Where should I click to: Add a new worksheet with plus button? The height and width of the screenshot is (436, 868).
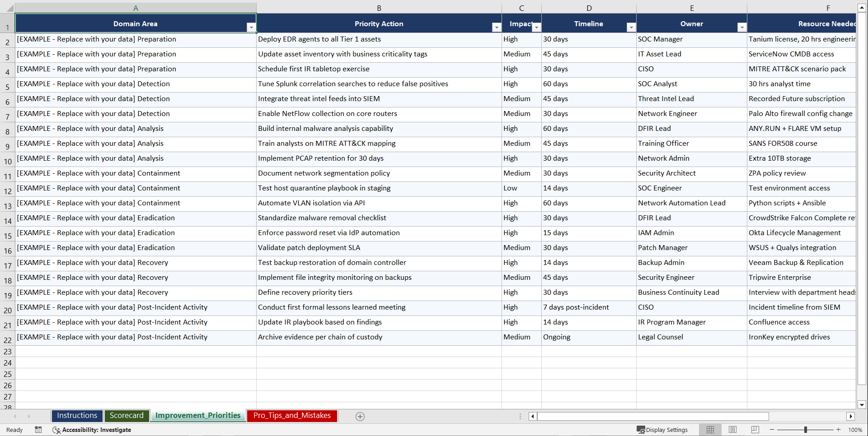point(360,416)
